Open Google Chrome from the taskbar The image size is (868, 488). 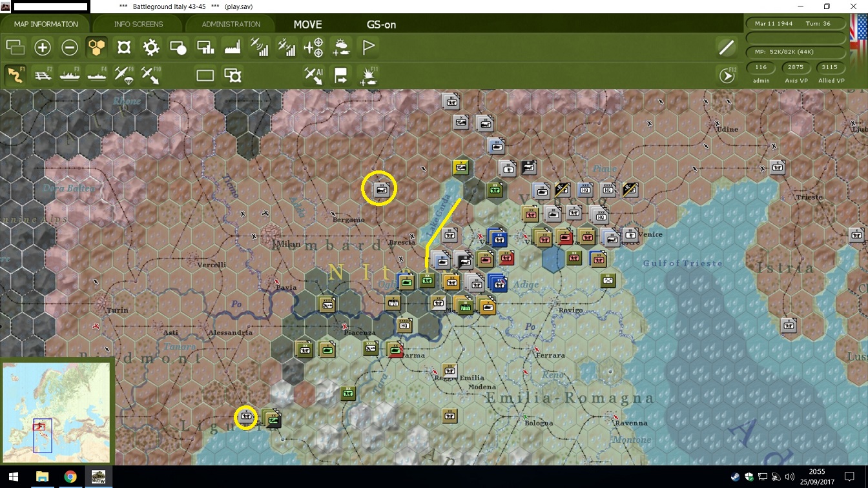coord(70,477)
